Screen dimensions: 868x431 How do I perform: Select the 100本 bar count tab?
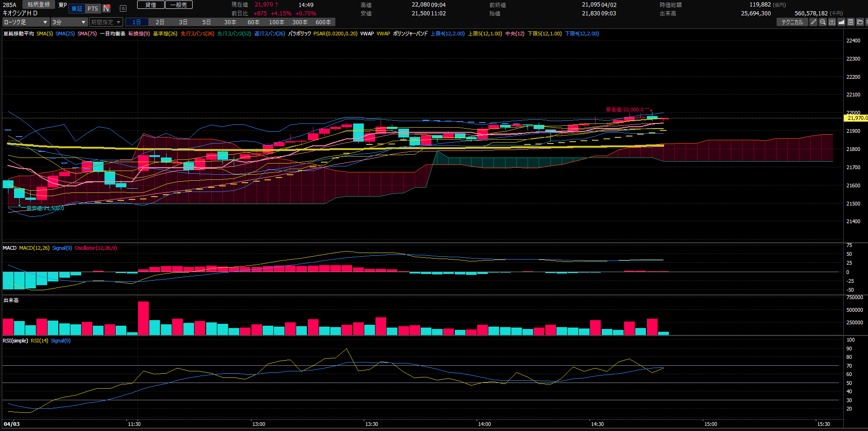[277, 22]
